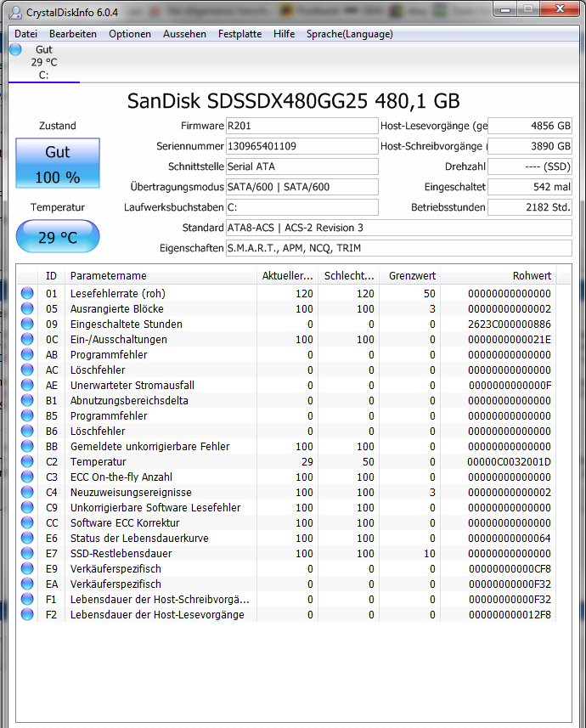This screenshot has width=586, height=728.
Task: Click the Seriennummer field 130965401109
Action: pyautogui.click(x=301, y=146)
